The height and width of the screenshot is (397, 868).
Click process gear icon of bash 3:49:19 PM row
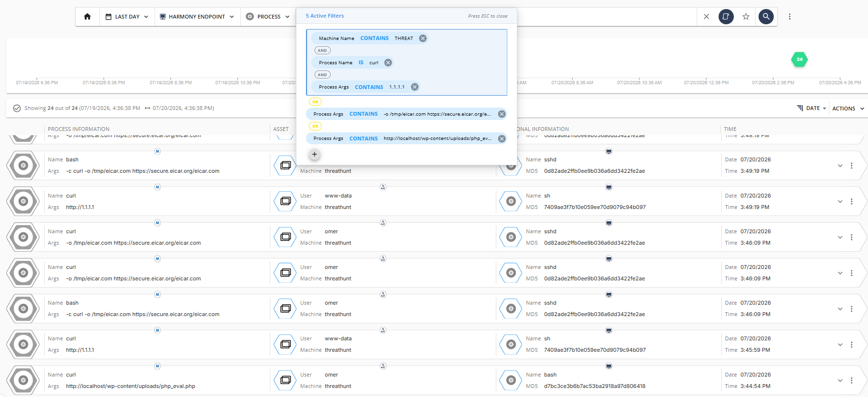point(23,166)
